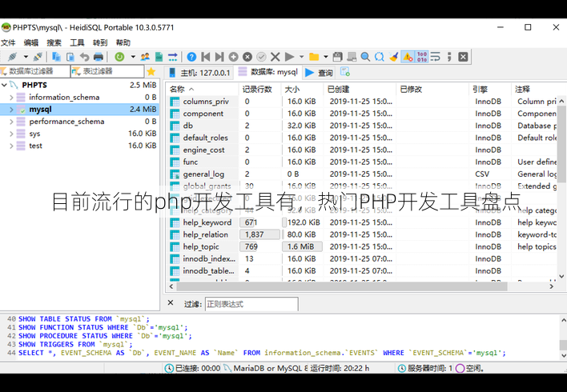This screenshot has height=392, width=567.
Task: Open the folder icon dropdown arrow
Action: (x=325, y=57)
